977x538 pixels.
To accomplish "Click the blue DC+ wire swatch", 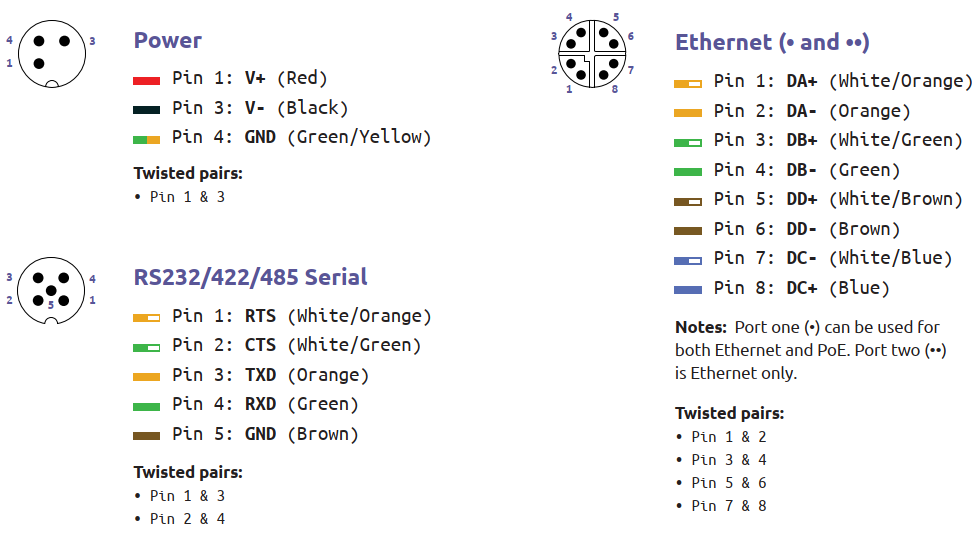I will (688, 290).
